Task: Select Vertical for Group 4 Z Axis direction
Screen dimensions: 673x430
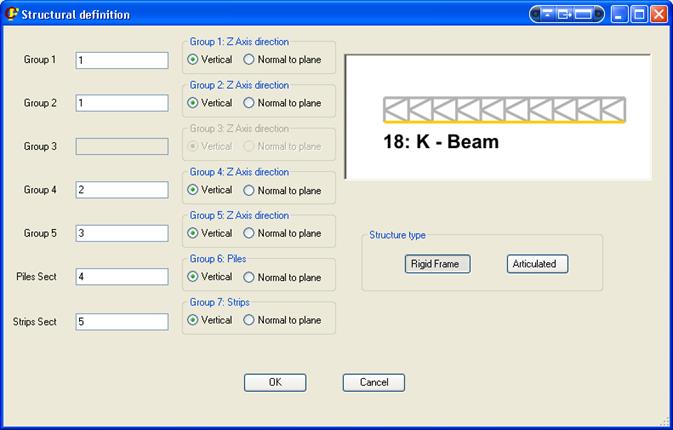Action: pyautogui.click(x=210, y=190)
